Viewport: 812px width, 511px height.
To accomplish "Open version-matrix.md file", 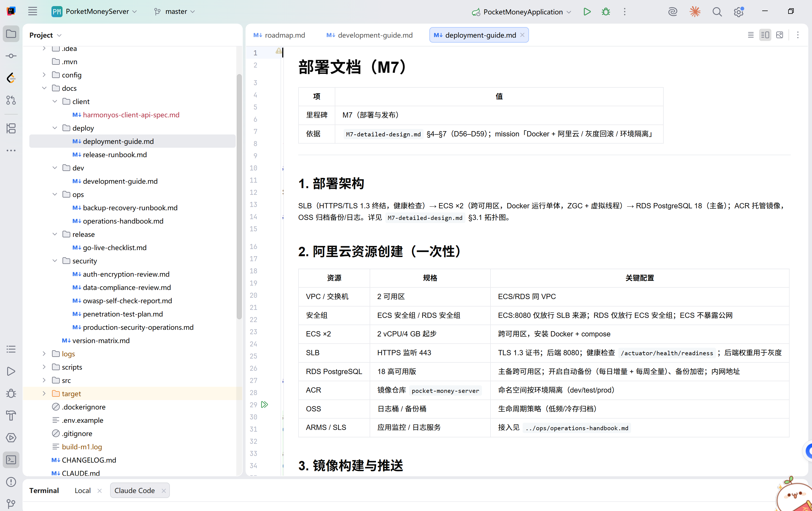I will point(101,341).
